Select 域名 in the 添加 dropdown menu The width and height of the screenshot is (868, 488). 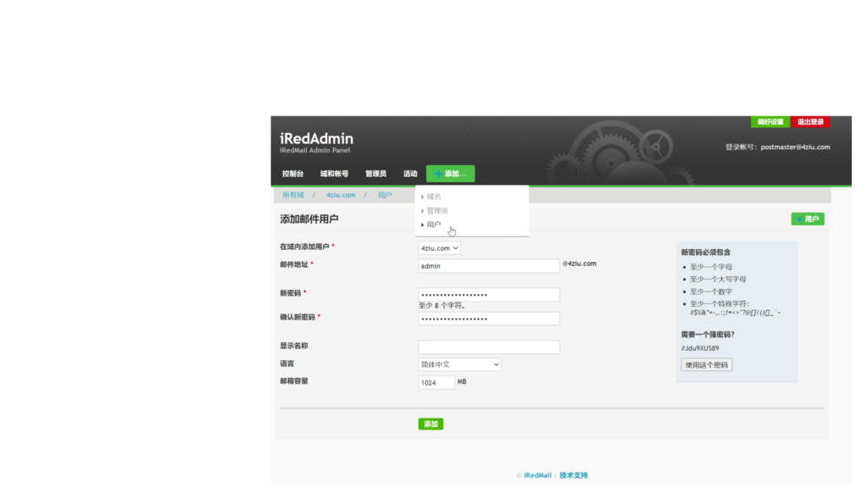(433, 197)
